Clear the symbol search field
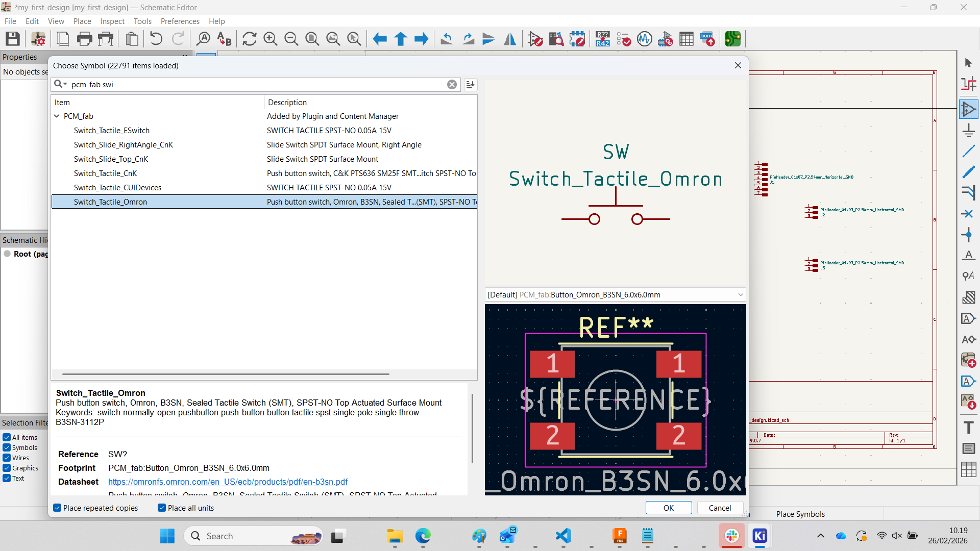Viewport: 980px width, 551px height. [x=452, y=85]
